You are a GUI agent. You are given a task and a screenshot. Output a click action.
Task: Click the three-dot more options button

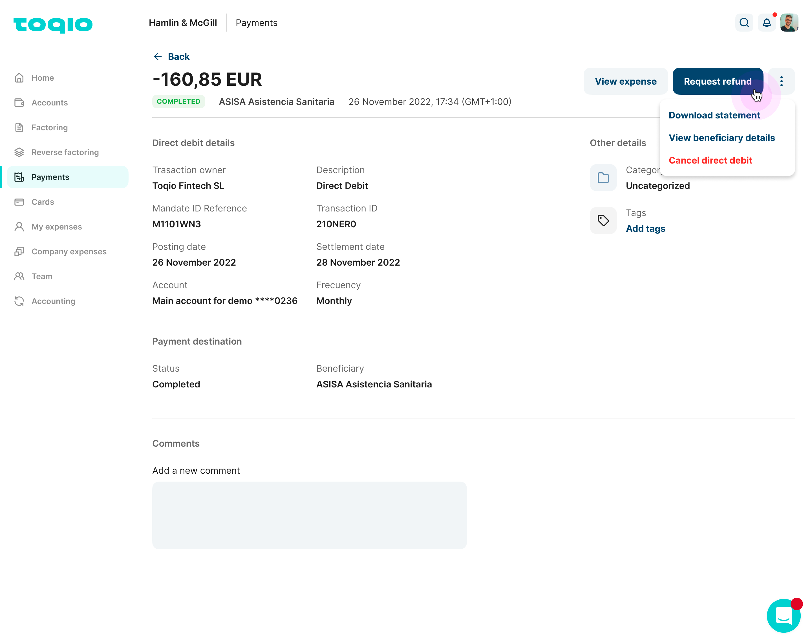[x=782, y=81]
